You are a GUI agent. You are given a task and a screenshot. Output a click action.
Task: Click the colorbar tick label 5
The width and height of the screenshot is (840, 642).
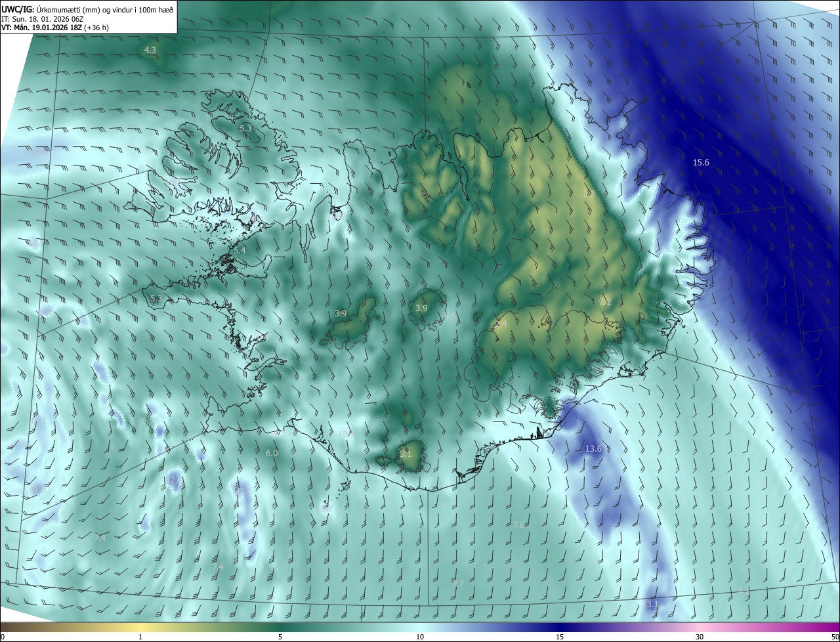pos(280,637)
